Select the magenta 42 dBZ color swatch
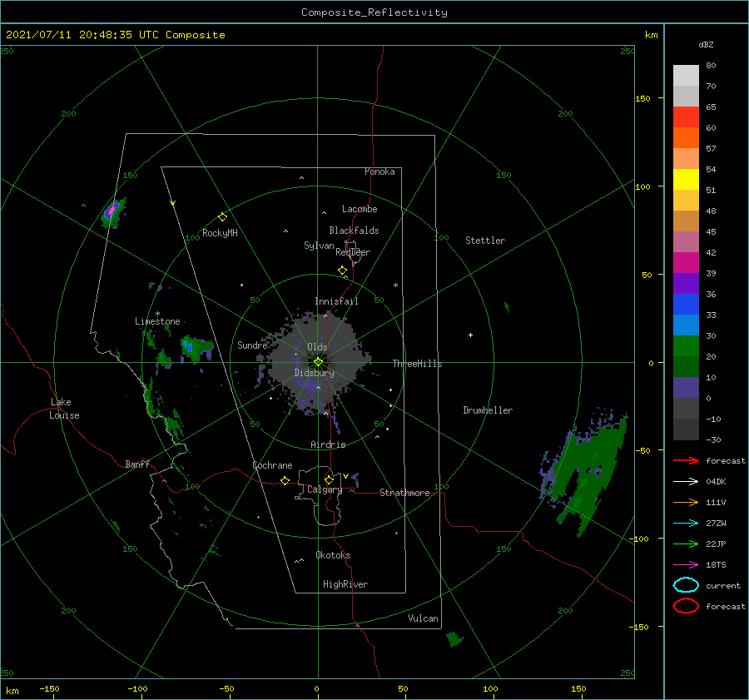The height and width of the screenshot is (700, 749). click(x=686, y=263)
